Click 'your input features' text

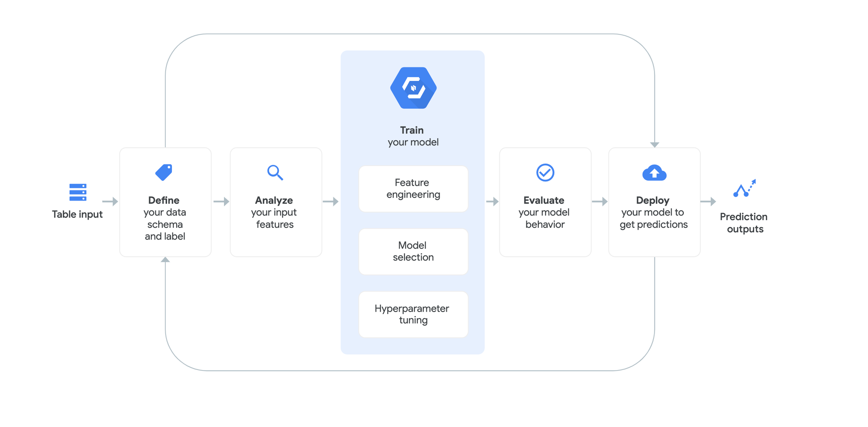pyautogui.click(x=274, y=218)
